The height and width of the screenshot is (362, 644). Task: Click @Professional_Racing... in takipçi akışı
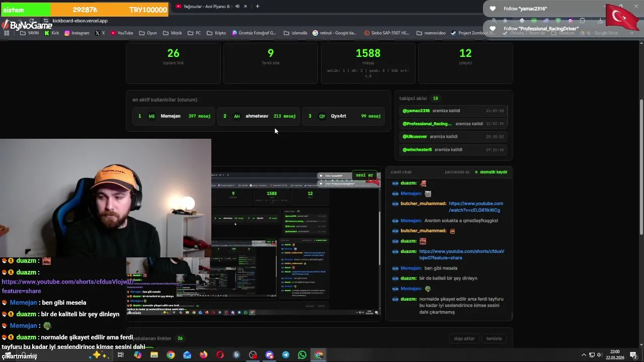point(427,124)
